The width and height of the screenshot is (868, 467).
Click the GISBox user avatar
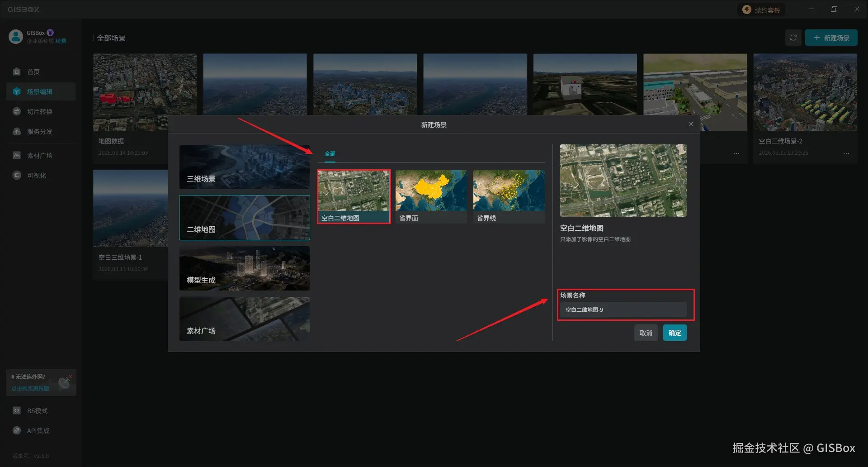[x=16, y=37]
